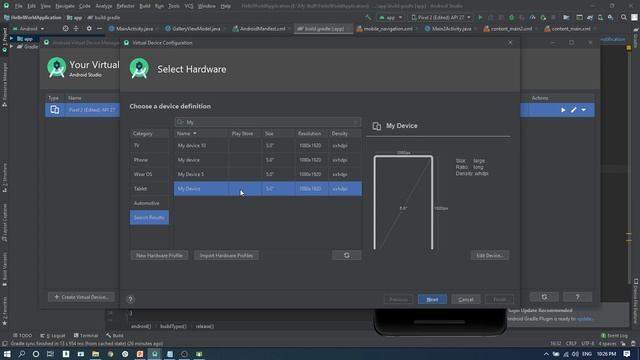The height and width of the screenshot is (360, 640).
Task: Click Cancel in device configuration
Action: point(466,299)
